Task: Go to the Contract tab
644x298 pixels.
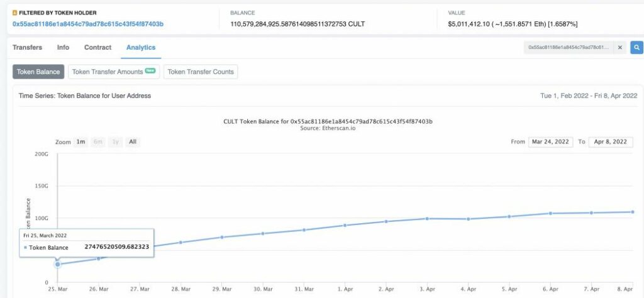Action: tap(97, 47)
